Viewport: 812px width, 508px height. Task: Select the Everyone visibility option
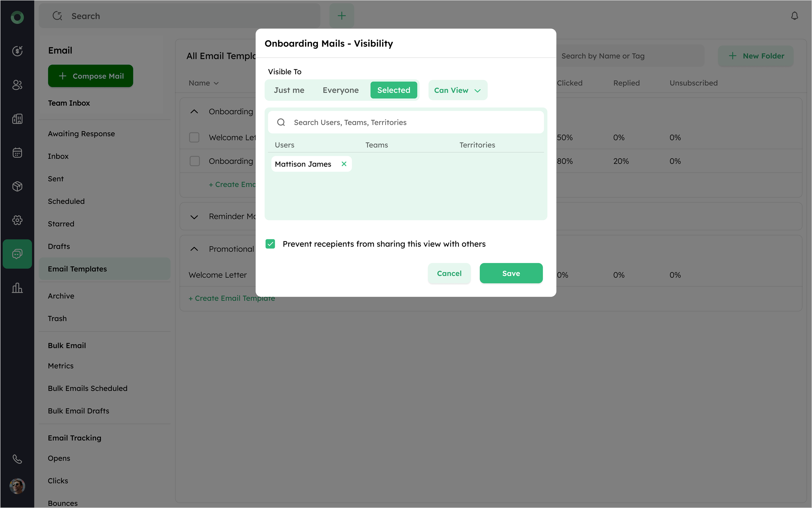pos(340,90)
